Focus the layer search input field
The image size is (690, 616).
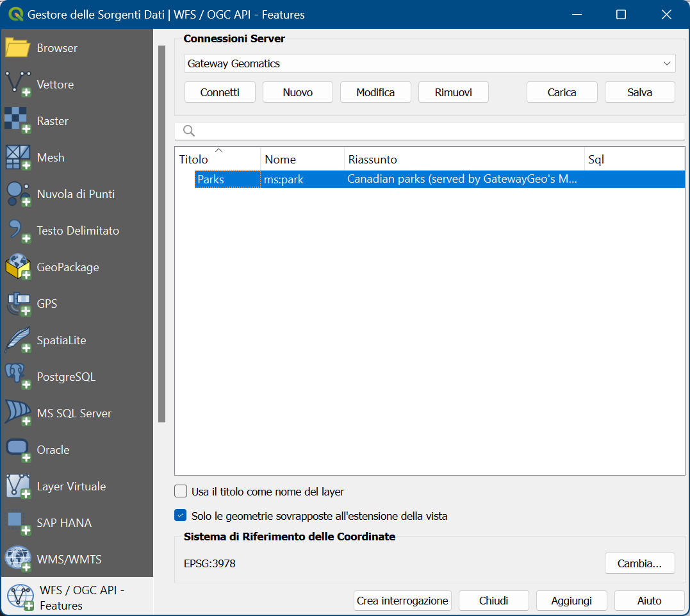tap(429, 131)
